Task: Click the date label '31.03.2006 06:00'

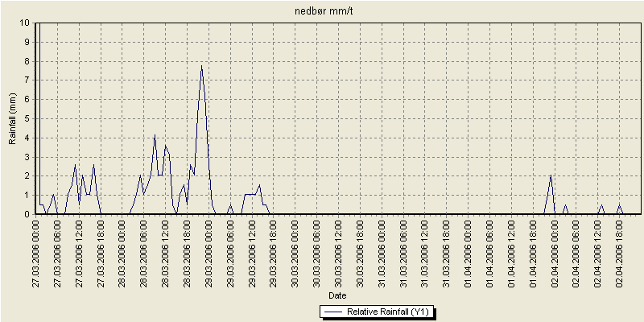Action: point(403,253)
